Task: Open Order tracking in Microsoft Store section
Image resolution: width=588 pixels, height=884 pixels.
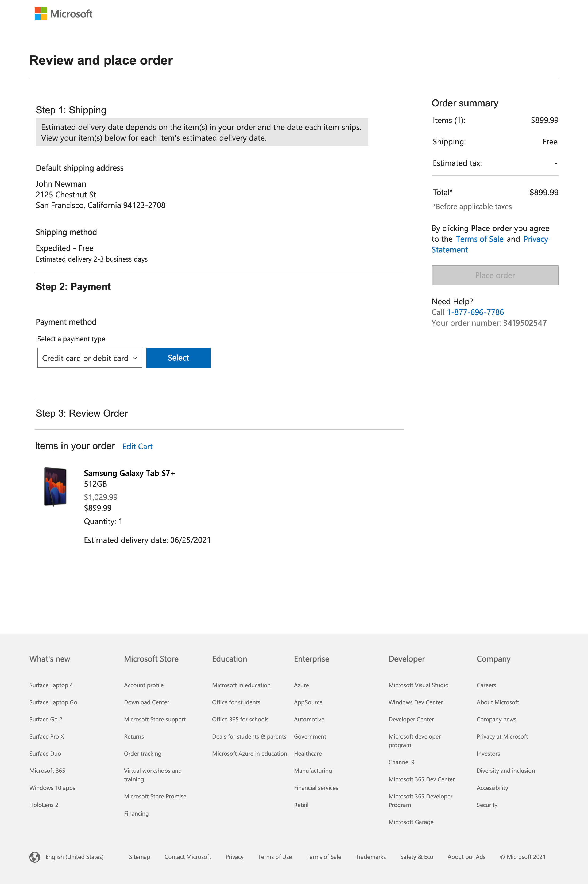Action: coord(142,754)
